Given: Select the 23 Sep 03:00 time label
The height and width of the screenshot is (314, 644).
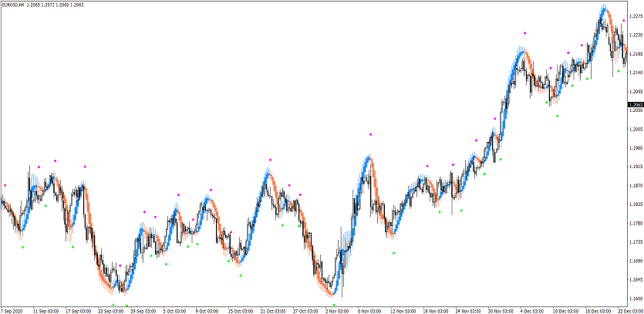Looking at the screenshot, I should pyautogui.click(x=111, y=310).
